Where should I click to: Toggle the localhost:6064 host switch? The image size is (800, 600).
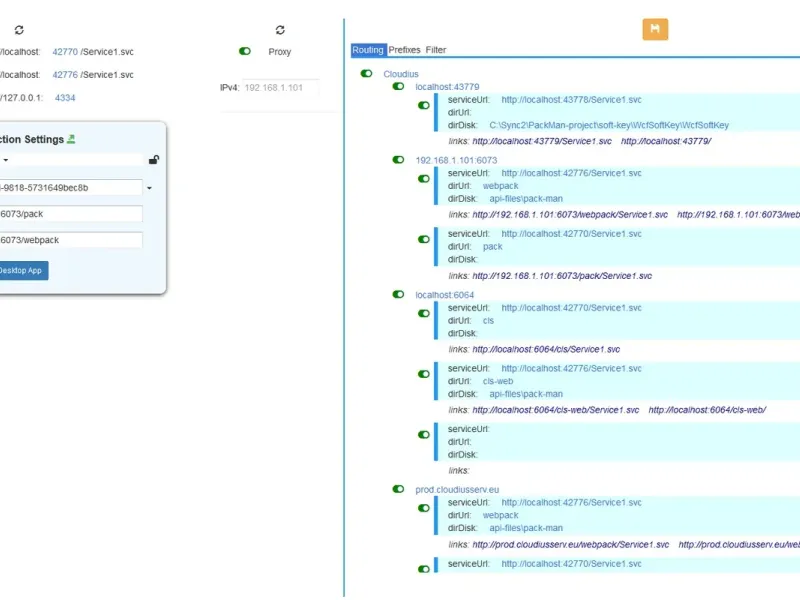coord(398,294)
